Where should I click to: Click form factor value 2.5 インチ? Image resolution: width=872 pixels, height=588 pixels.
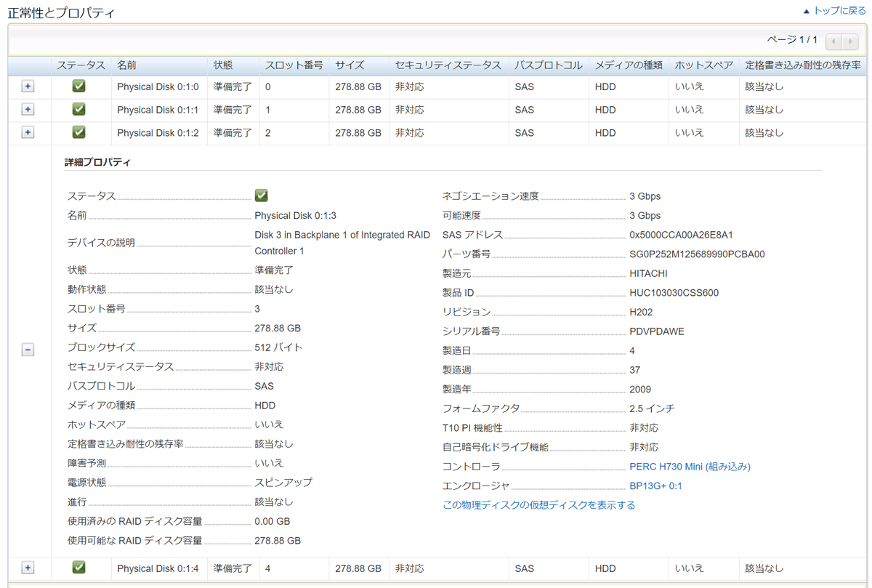point(652,408)
